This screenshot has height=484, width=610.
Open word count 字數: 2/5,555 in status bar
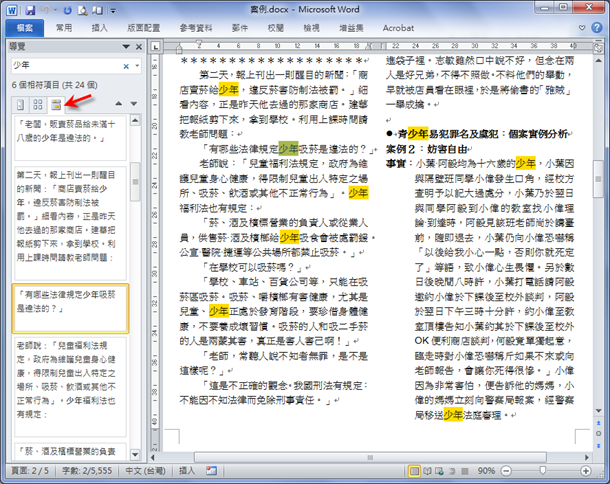point(87,471)
